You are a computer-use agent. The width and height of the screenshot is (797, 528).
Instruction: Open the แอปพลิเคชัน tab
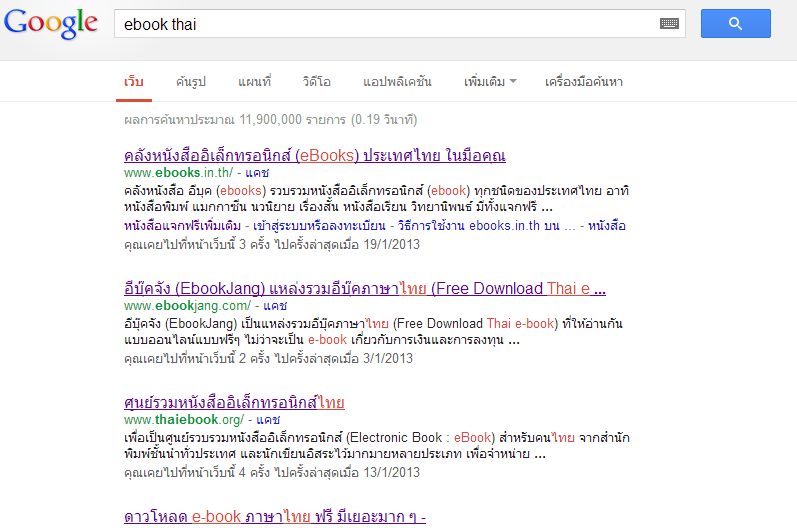pos(397,82)
